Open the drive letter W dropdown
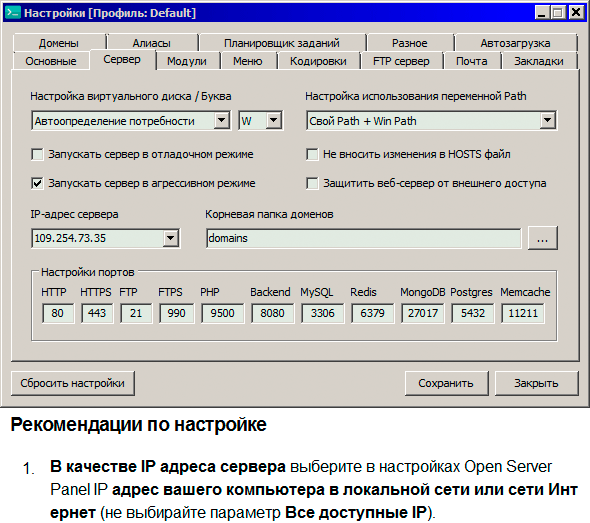Image resolution: width=590 pixels, height=523 pixels. [274, 121]
